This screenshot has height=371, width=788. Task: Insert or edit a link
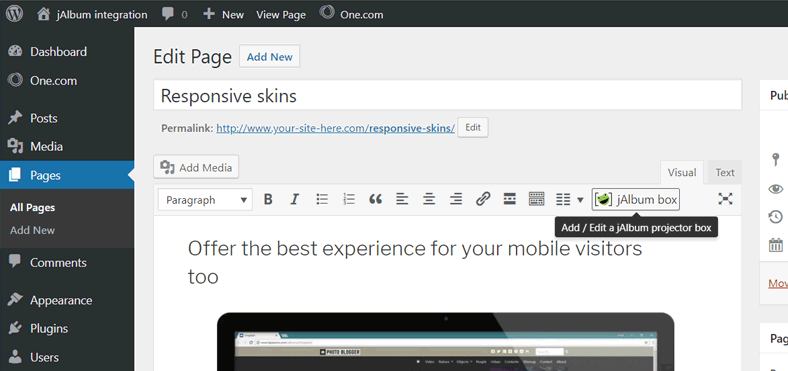pos(483,200)
